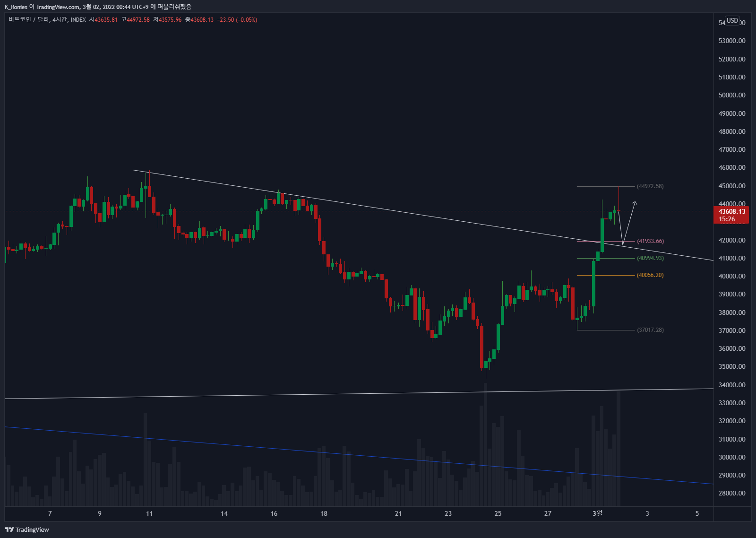Click the low value 43575.96 in legend
This screenshot has height=538, width=756.
coord(170,20)
